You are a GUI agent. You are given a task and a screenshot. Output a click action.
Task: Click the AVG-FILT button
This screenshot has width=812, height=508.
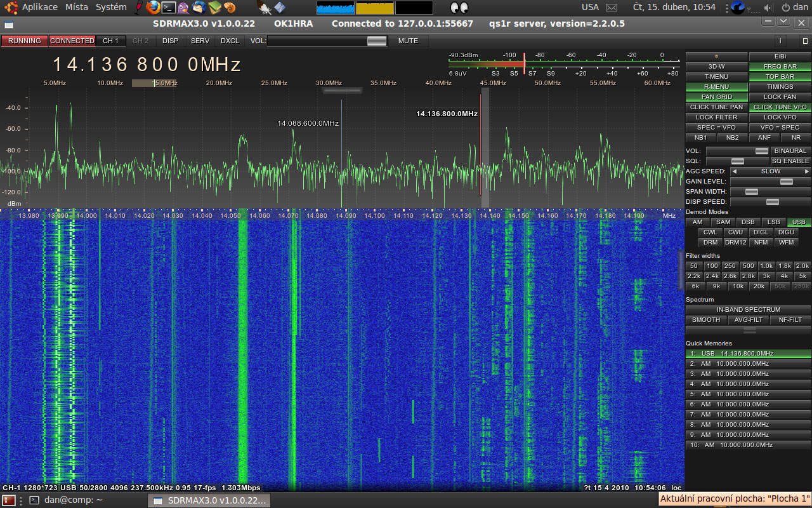pyautogui.click(x=748, y=320)
